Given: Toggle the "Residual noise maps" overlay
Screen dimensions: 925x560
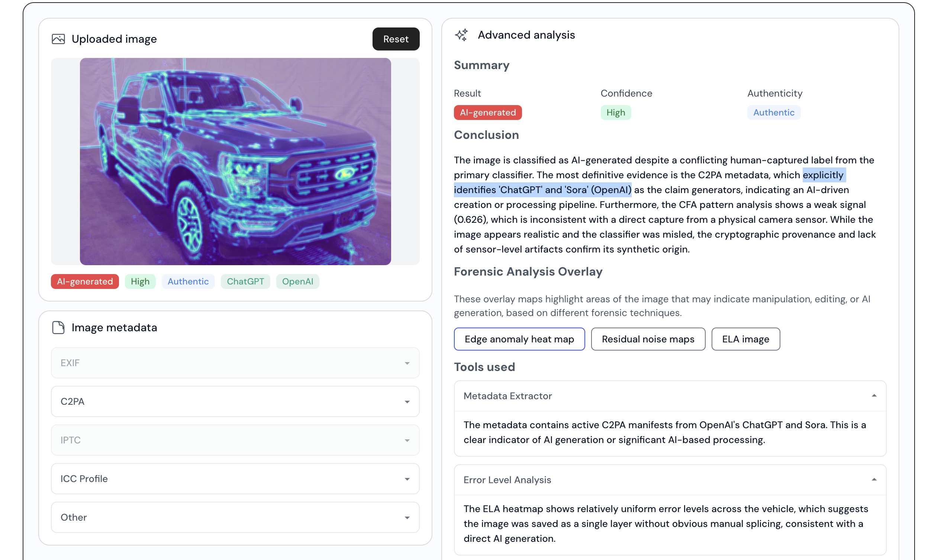Looking at the screenshot, I should [648, 339].
